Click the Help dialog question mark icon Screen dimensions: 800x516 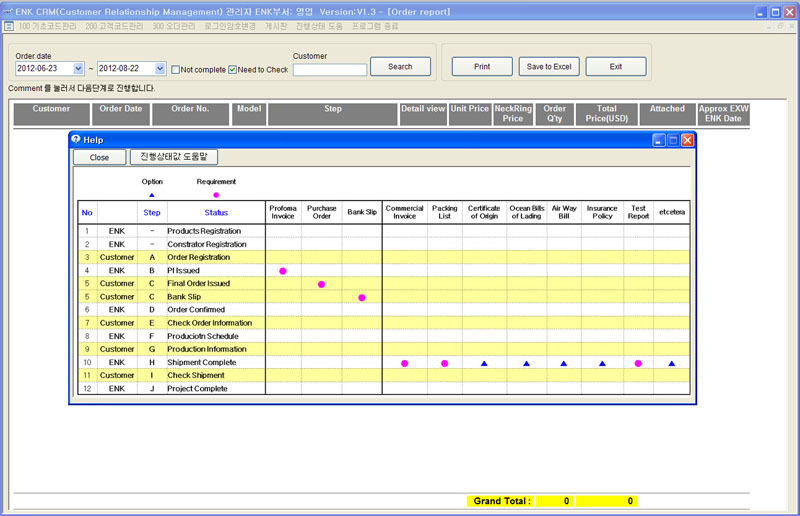76,139
